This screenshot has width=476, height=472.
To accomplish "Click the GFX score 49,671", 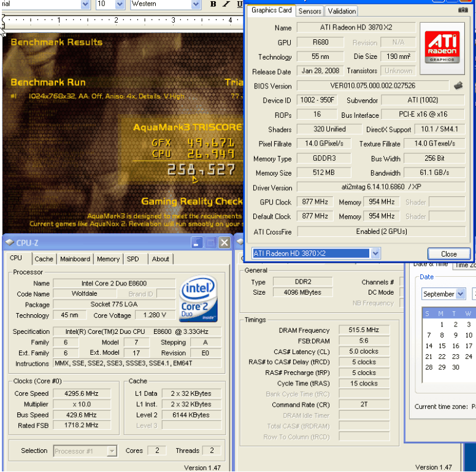I will 210,143.
